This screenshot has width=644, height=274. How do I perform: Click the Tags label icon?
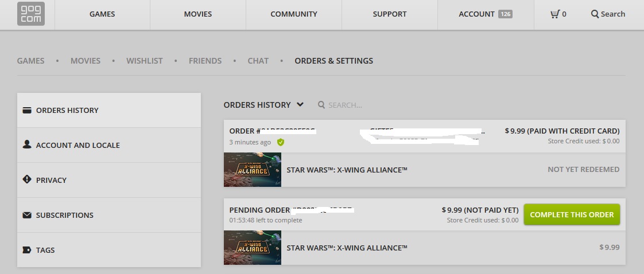tap(27, 250)
